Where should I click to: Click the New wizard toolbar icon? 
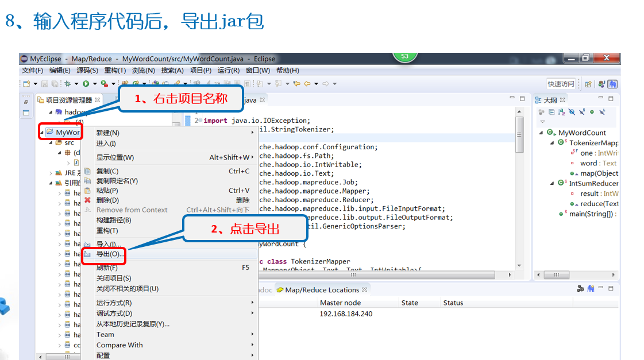[x=26, y=84]
